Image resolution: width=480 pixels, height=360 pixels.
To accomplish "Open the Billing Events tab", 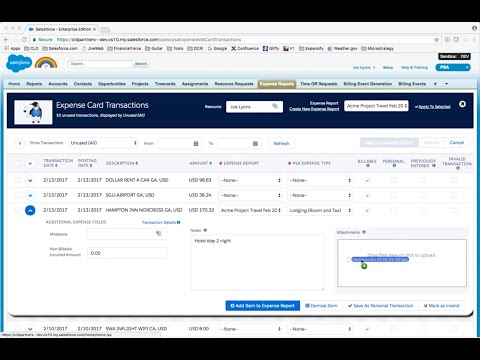I will coord(412,84).
